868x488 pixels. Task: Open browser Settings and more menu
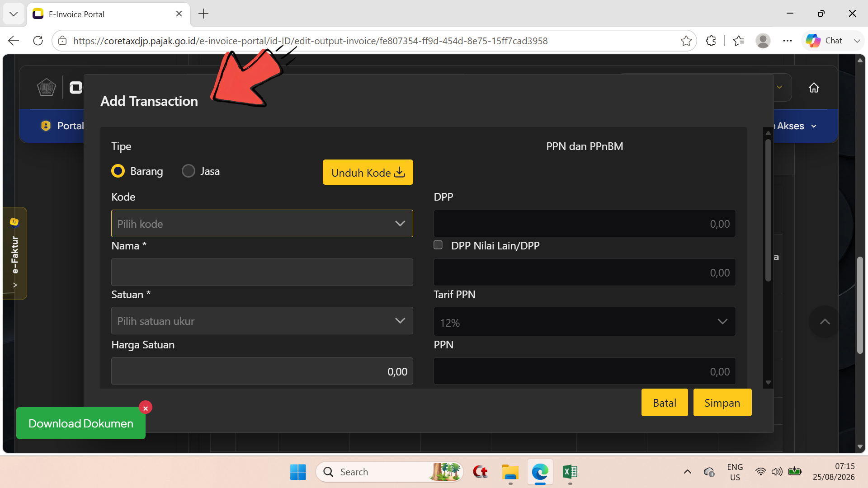(x=788, y=41)
